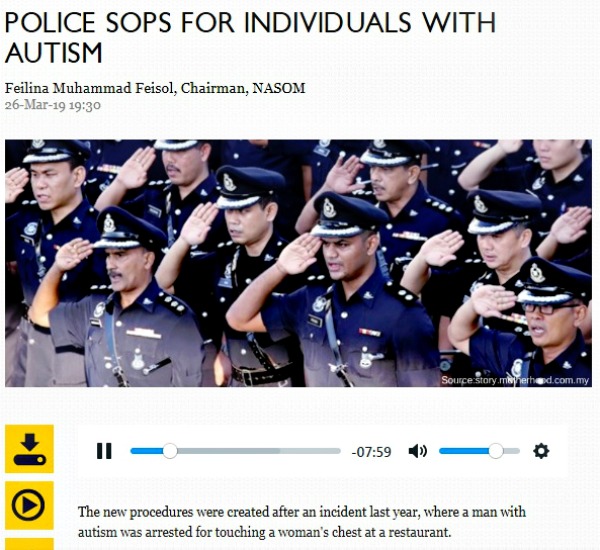Mute the audio using the speaker icon

point(418,451)
